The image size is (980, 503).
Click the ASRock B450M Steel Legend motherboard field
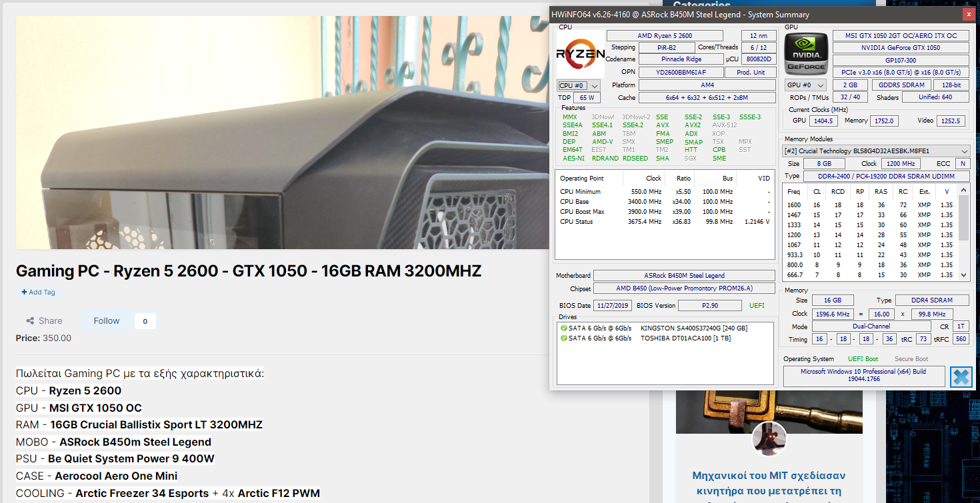pyautogui.click(x=684, y=276)
